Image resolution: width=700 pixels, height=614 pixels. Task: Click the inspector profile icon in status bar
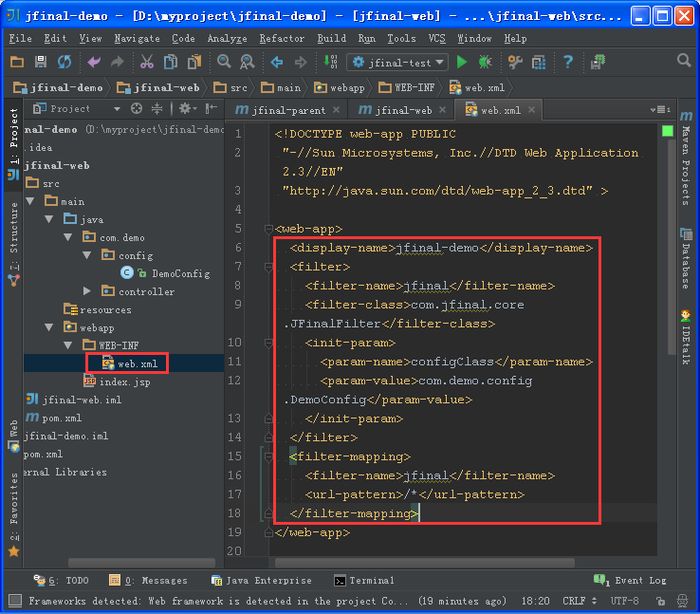pos(682,601)
